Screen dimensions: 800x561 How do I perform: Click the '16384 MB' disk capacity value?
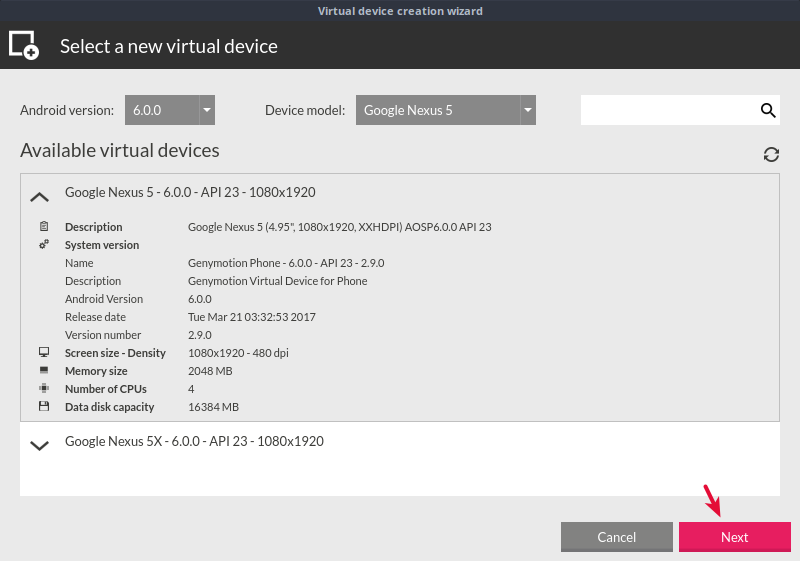click(213, 407)
